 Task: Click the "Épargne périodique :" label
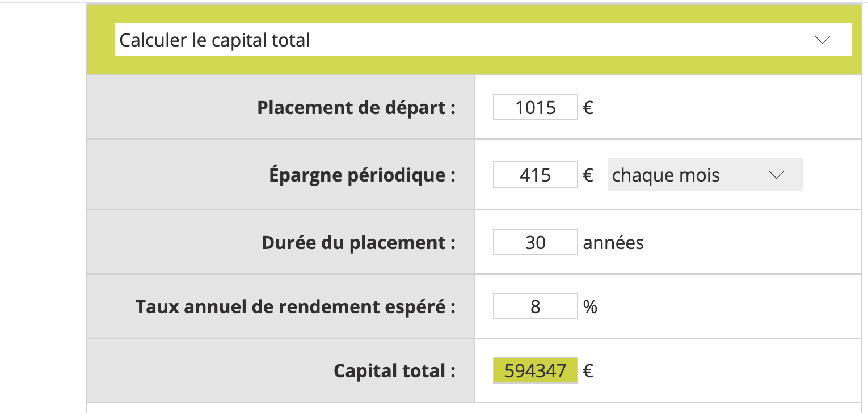click(362, 175)
